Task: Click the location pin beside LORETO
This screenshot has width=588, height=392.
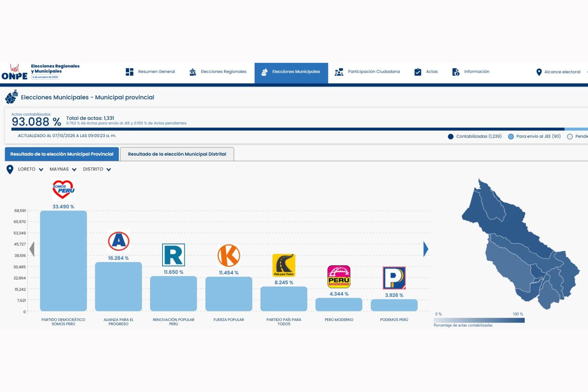Action: tap(10, 170)
